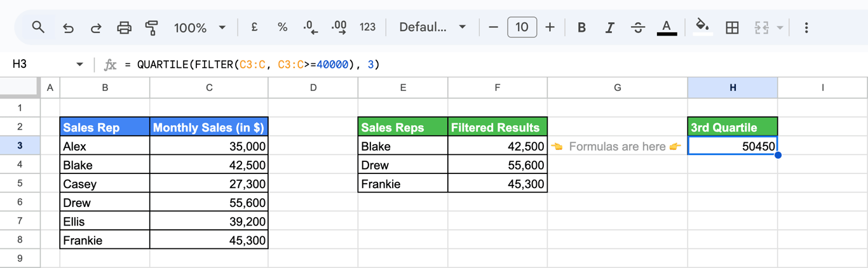Screen dimensions: 868x268
Task: Decrease decimal places
Action: (x=310, y=27)
